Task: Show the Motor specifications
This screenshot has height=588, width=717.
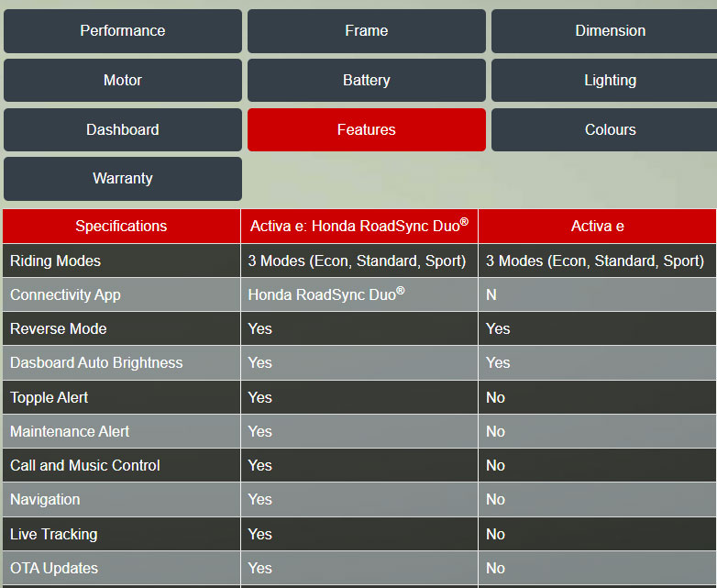Action: coord(123,81)
